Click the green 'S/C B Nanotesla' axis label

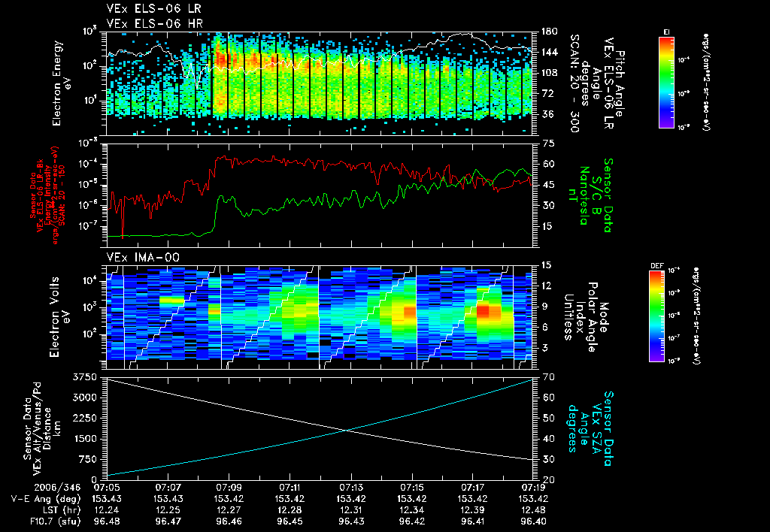tap(590, 195)
